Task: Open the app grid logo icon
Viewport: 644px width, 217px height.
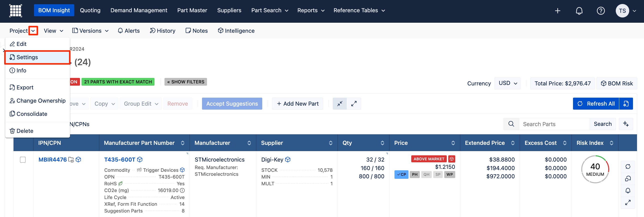Action: pos(15,10)
